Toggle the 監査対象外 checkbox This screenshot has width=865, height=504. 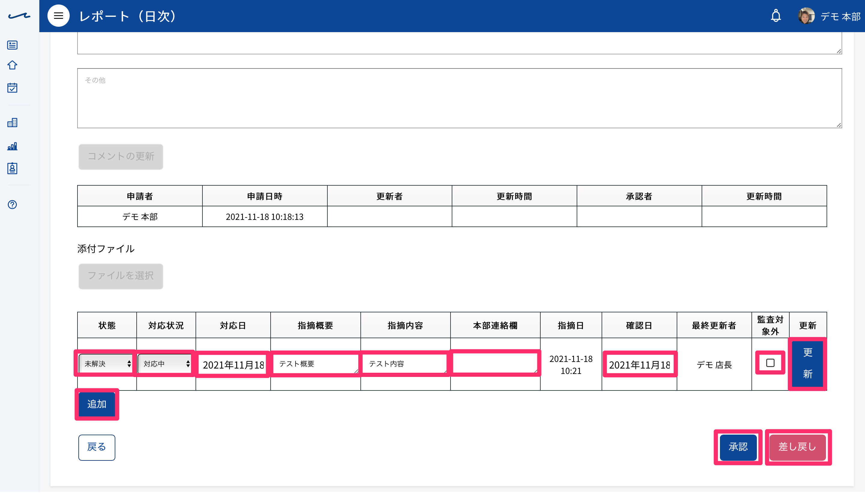pyautogui.click(x=770, y=363)
